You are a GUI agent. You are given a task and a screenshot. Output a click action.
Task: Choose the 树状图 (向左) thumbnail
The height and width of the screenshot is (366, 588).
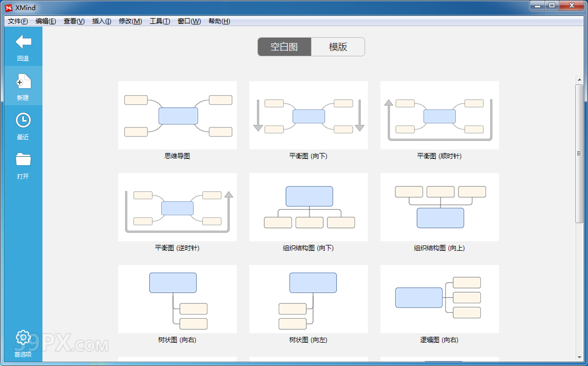coord(308,299)
